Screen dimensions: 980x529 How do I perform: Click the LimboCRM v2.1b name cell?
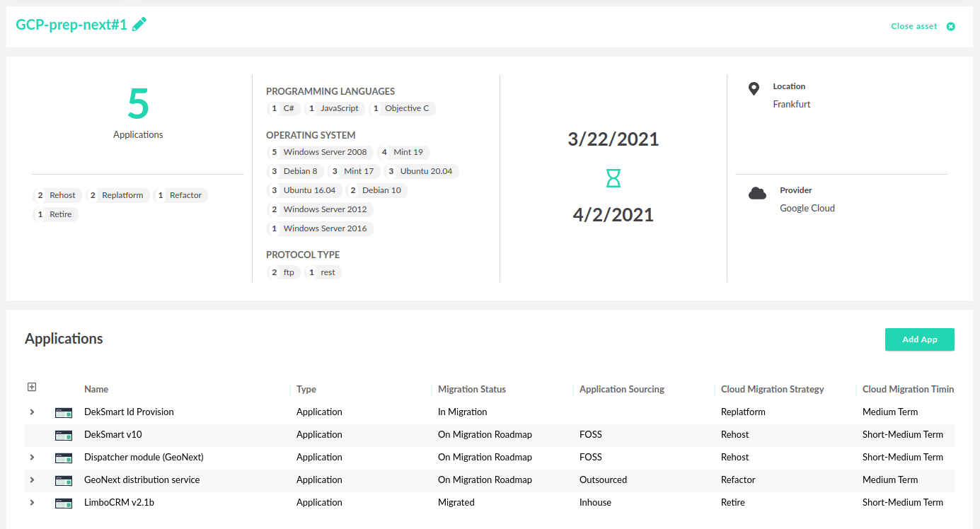pyautogui.click(x=119, y=502)
